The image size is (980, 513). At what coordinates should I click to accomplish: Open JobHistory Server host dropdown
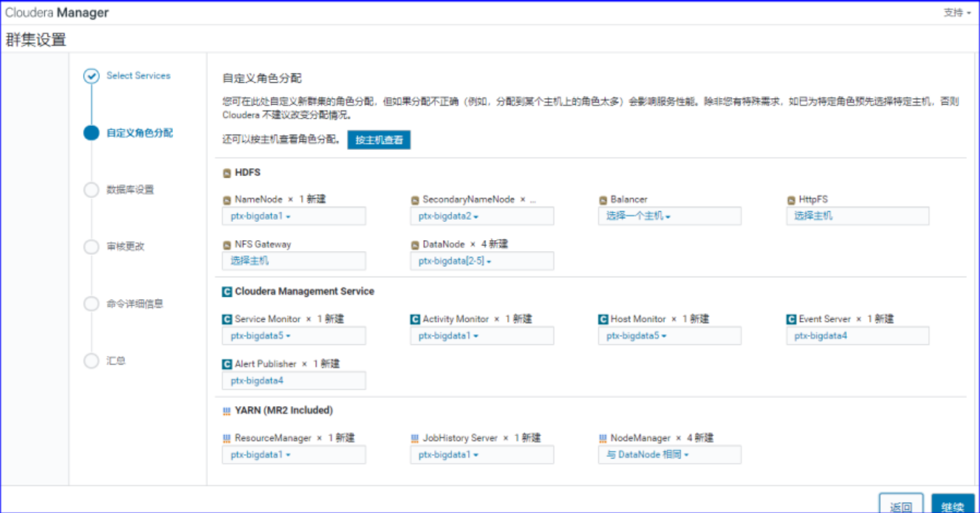click(482, 455)
